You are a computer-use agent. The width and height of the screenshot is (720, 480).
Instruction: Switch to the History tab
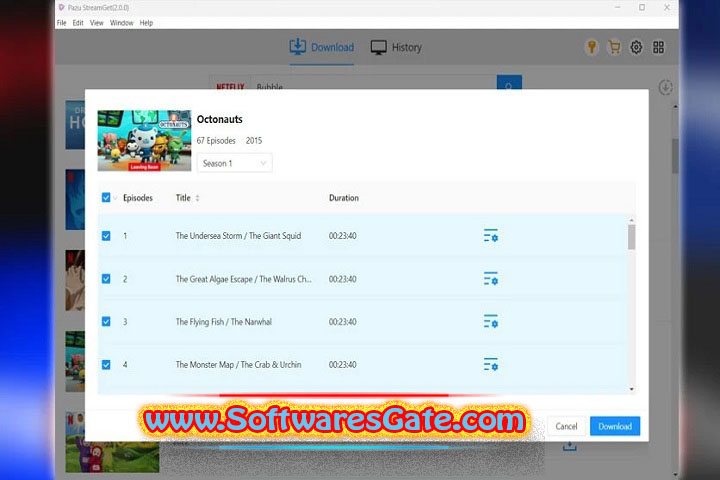click(396, 47)
